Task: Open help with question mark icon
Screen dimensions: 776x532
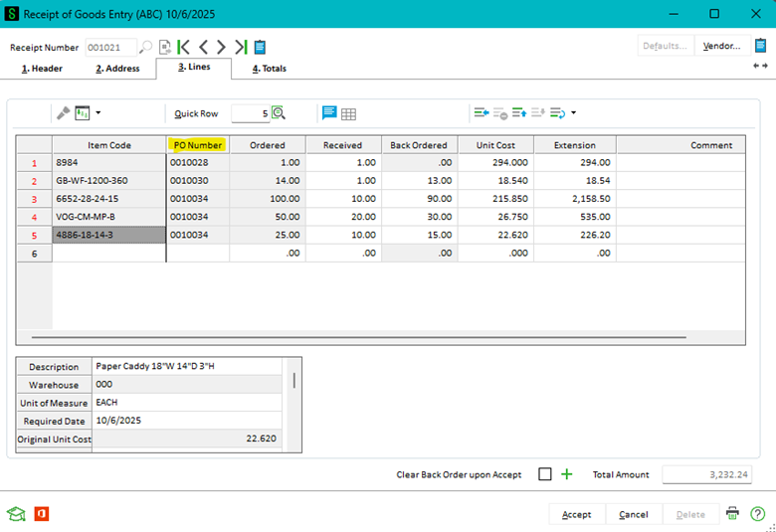Action: pos(757,514)
